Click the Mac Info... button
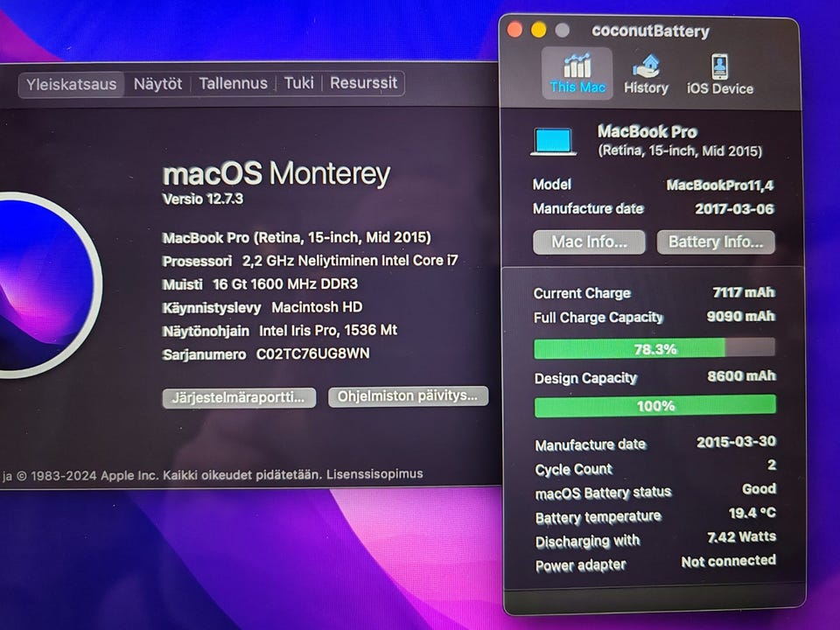 [589, 242]
